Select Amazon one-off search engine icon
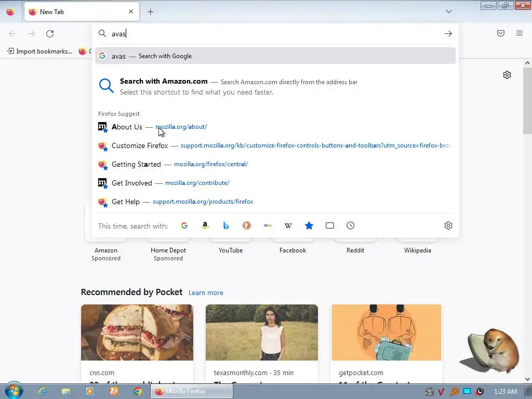Viewport: 532px width, 399px height. 205,225
